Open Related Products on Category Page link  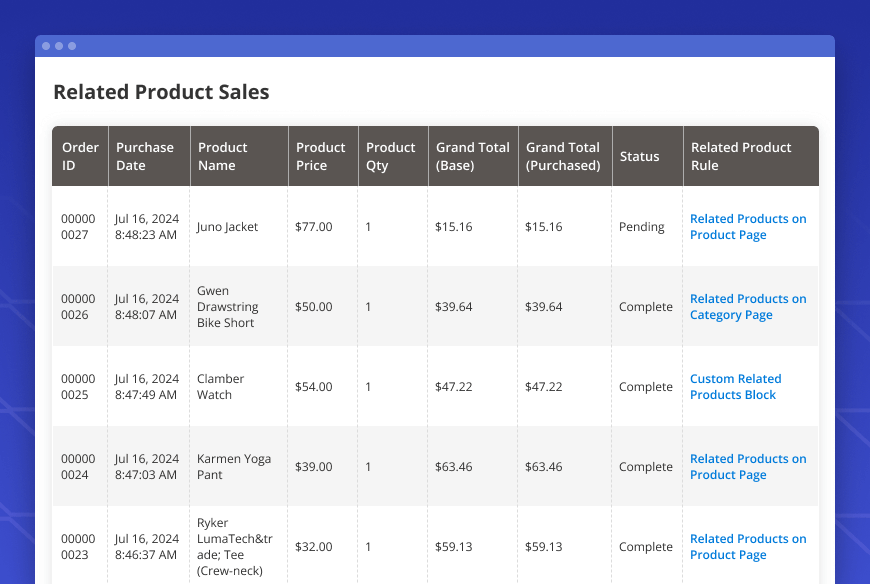(x=747, y=307)
